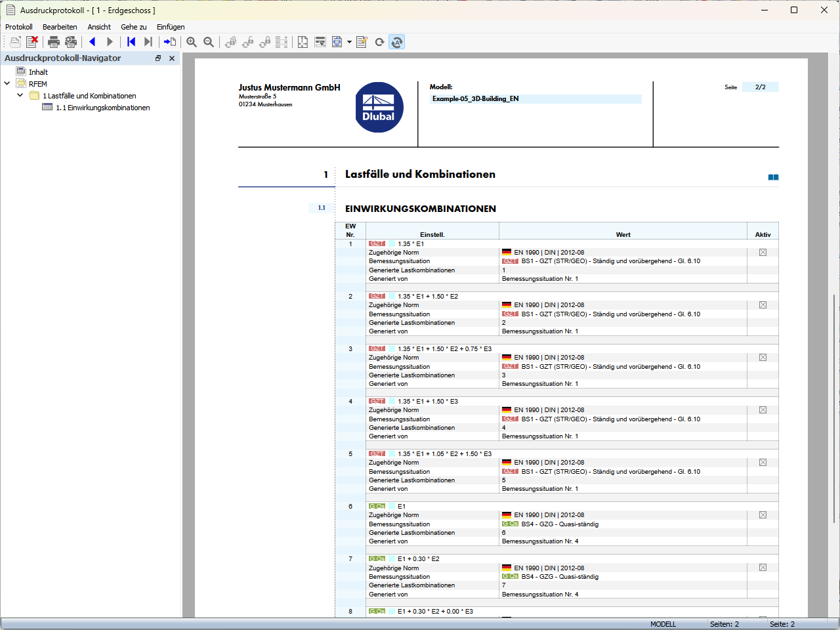Open the Ansicht menu
This screenshot has width=840, height=630.
coord(99,27)
